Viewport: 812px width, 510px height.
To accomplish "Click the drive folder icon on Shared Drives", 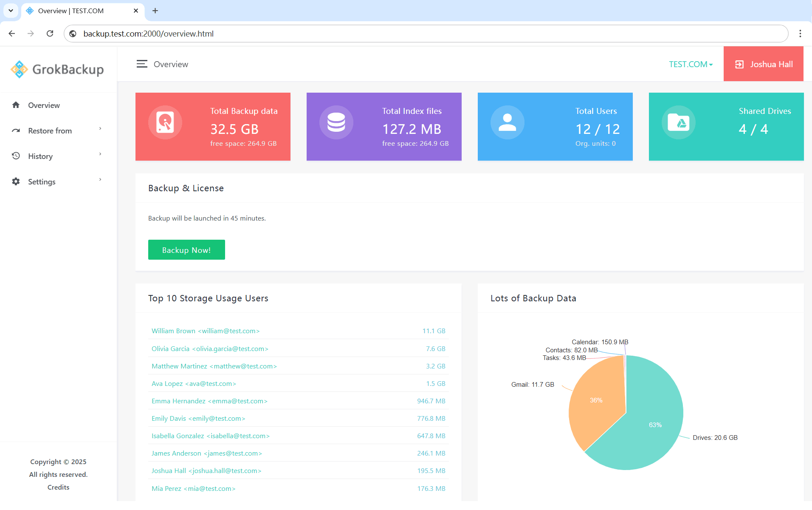I will point(679,122).
